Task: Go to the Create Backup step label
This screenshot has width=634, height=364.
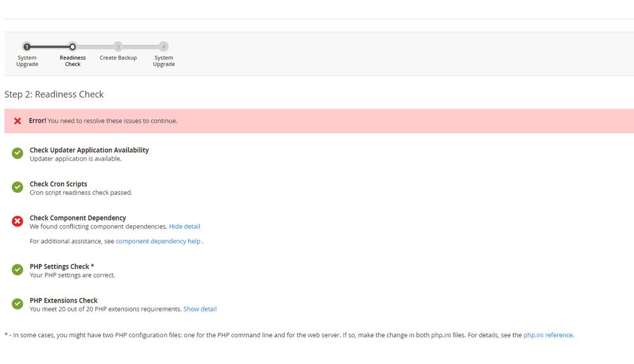Action: 118,58
